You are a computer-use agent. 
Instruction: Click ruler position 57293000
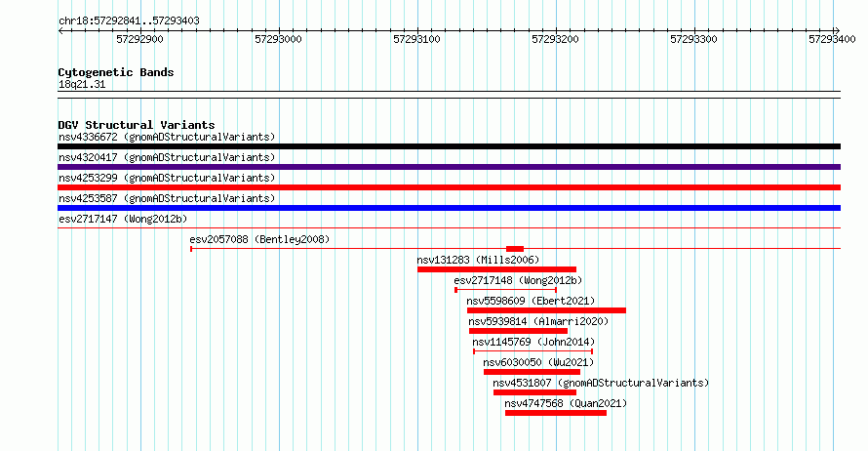279,39
